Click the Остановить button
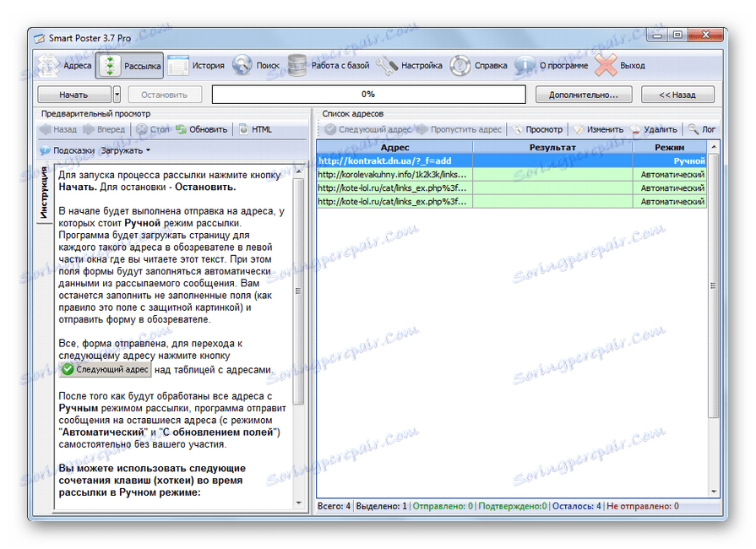This screenshot has width=756, height=549. (165, 95)
